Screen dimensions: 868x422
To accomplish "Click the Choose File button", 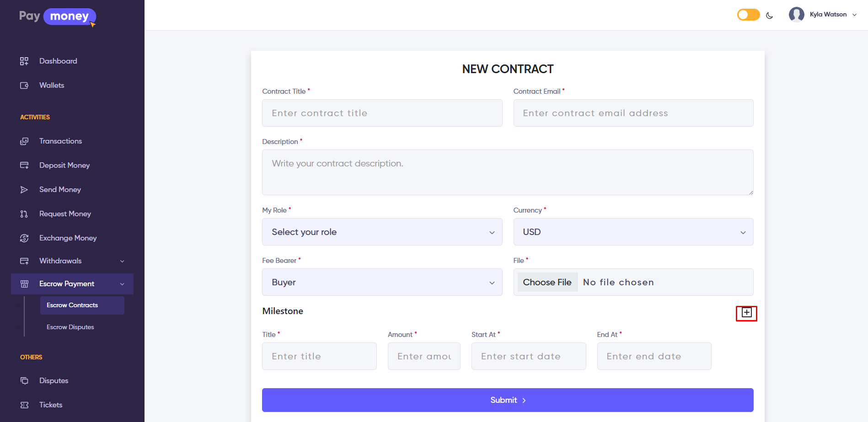I will [x=547, y=282].
